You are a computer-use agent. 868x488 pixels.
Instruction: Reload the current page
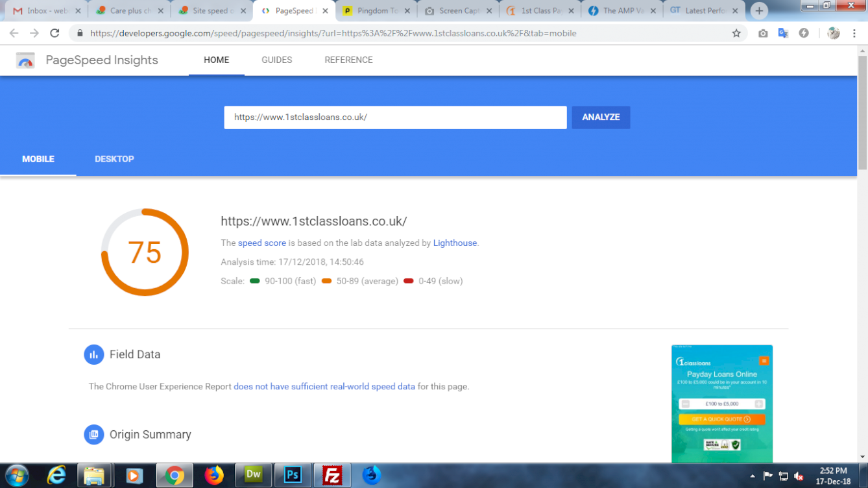pyautogui.click(x=54, y=33)
